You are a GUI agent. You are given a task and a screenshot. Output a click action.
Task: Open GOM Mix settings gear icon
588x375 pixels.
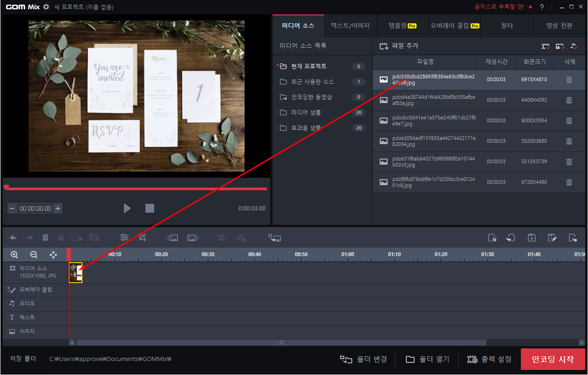tap(46, 7)
